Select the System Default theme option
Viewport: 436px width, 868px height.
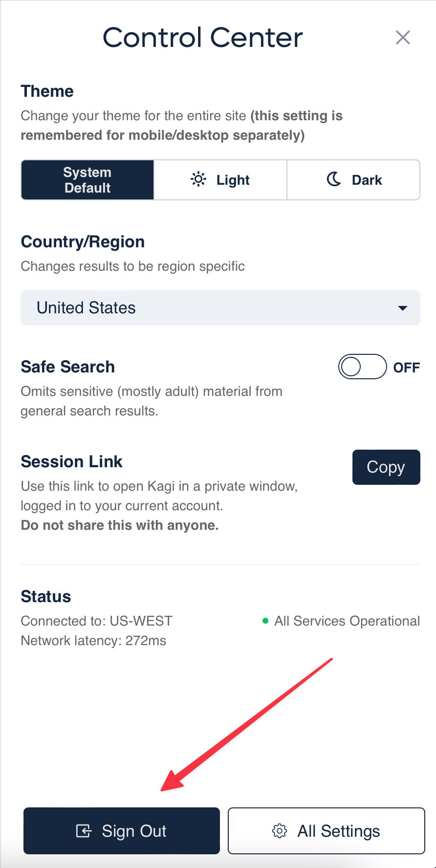pyautogui.click(x=87, y=180)
